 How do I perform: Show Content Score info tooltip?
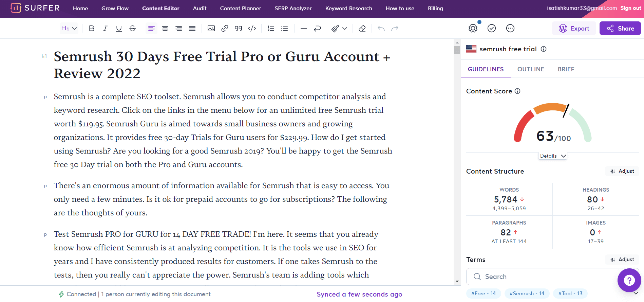(x=517, y=91)
